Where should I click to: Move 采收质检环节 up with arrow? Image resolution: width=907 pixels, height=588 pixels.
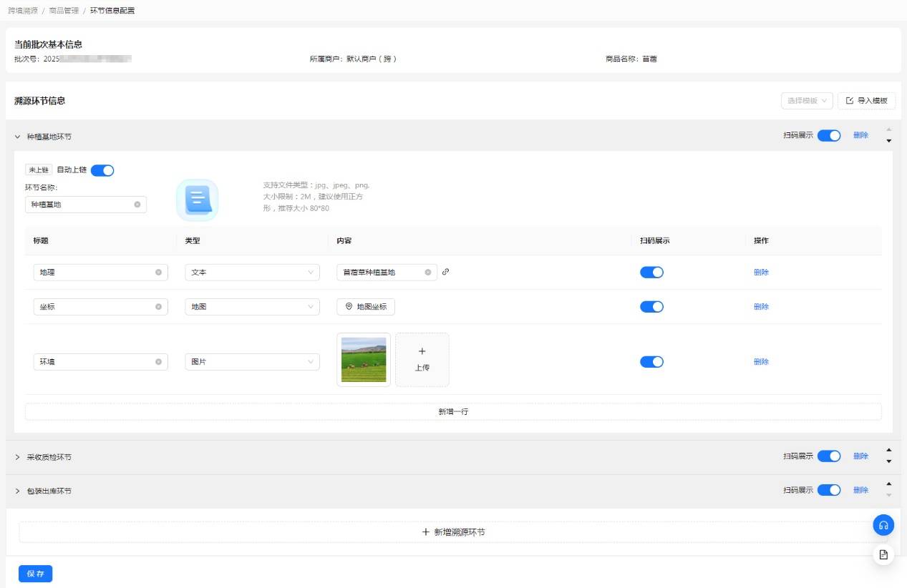click(x=889, y=450)
